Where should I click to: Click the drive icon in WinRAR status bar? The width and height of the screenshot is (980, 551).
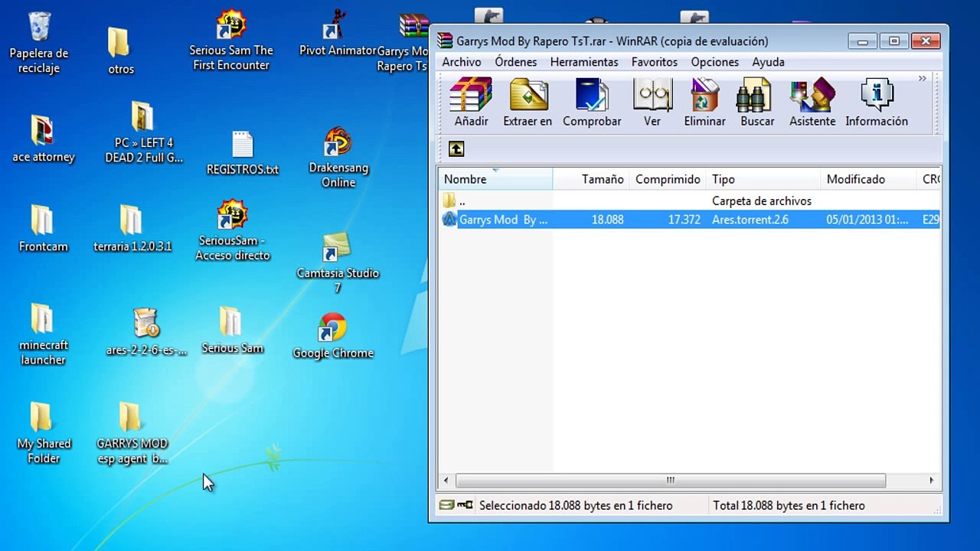[446, 504]
